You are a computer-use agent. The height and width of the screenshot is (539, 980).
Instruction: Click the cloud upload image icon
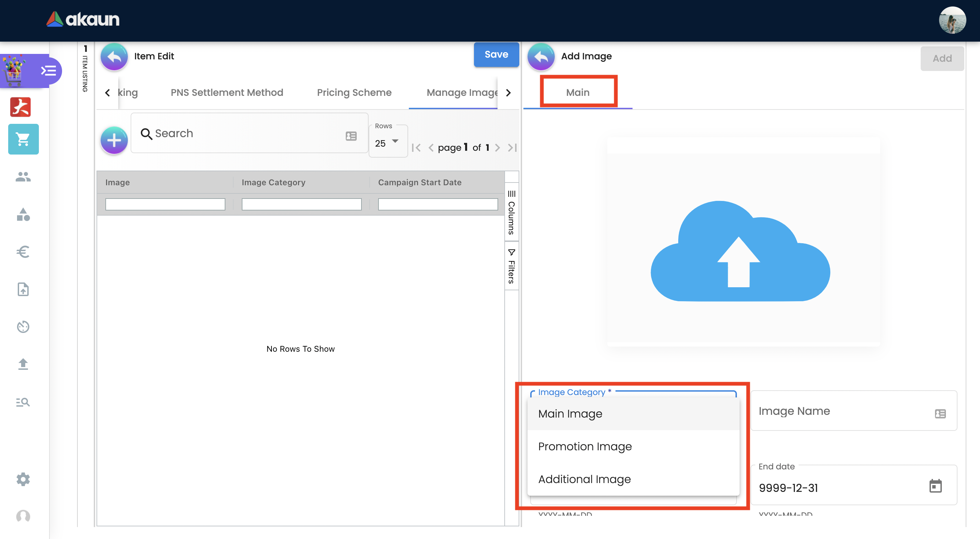coord(740,251)
